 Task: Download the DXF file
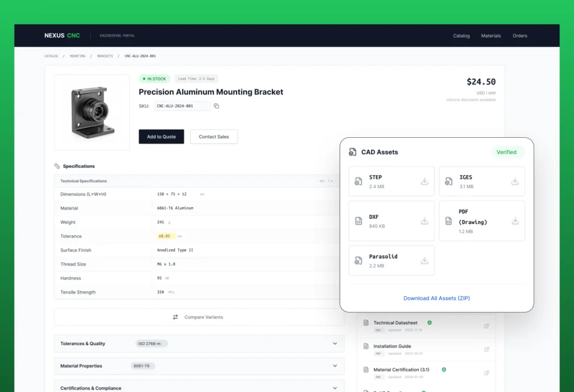point(424,221)
